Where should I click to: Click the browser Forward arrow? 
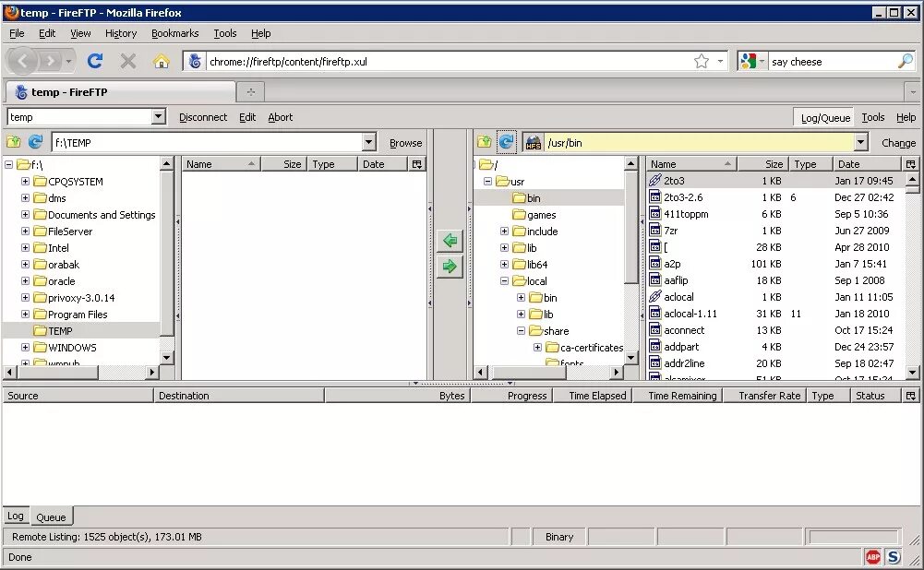click(51, 61)
